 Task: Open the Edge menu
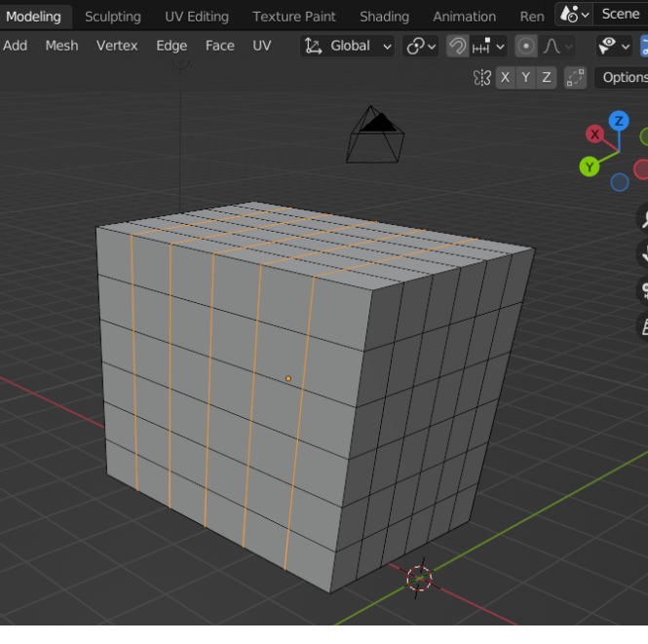click(172, 46)
